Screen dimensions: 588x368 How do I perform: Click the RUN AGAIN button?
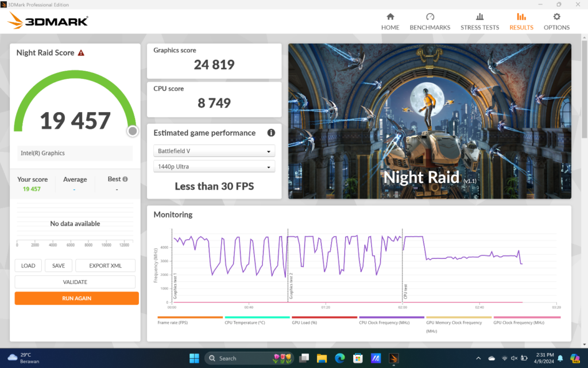[76, 298]
